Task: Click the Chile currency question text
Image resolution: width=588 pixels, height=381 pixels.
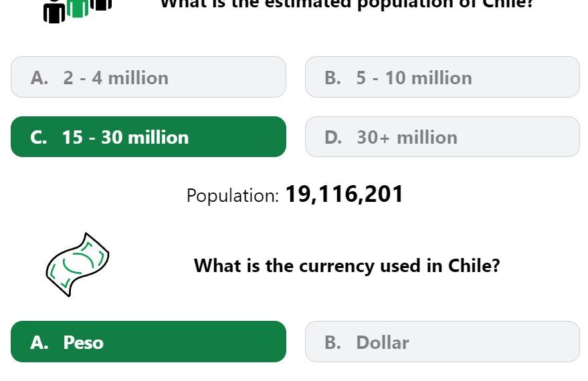Action: 347,265
